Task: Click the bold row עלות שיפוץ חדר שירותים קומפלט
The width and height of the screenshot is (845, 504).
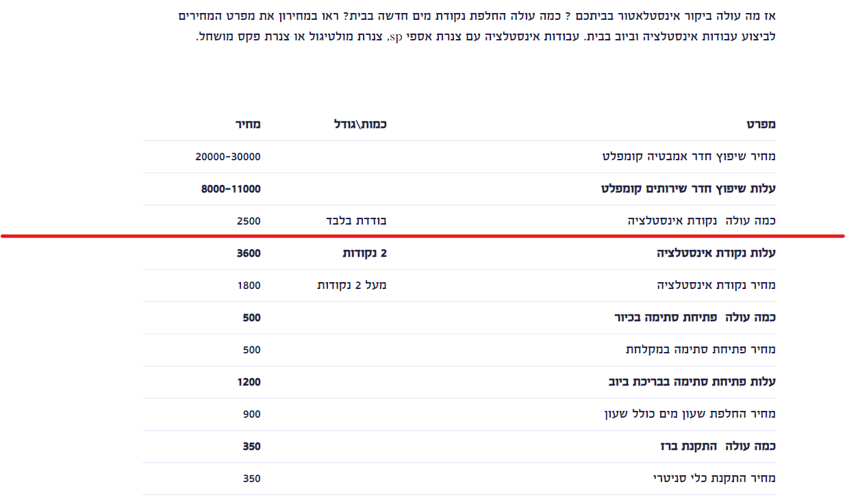Action: click(x=688, y=189)
